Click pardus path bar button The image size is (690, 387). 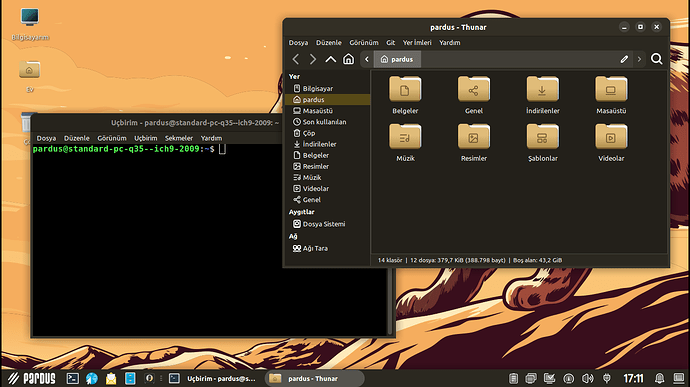[x=397, y=59]
